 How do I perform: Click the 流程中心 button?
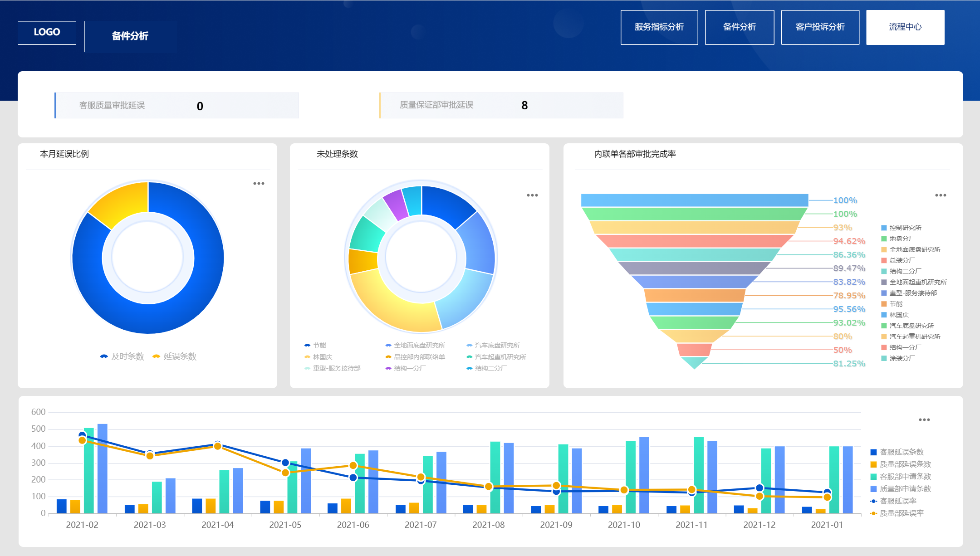pos(905,27)
